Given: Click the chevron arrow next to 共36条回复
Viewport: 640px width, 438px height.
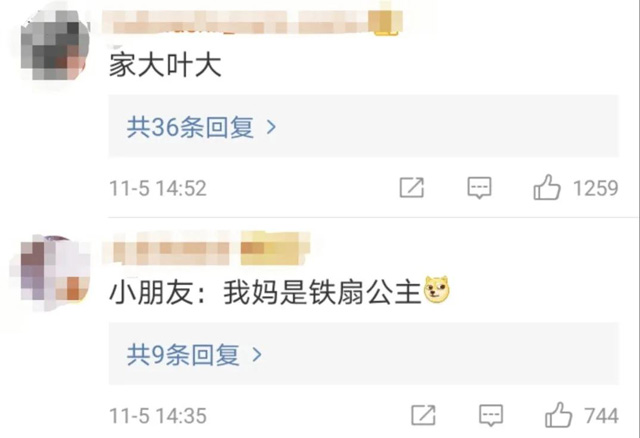Looking at the screenshot, I should pyautogui.click(x=271, y=127).
